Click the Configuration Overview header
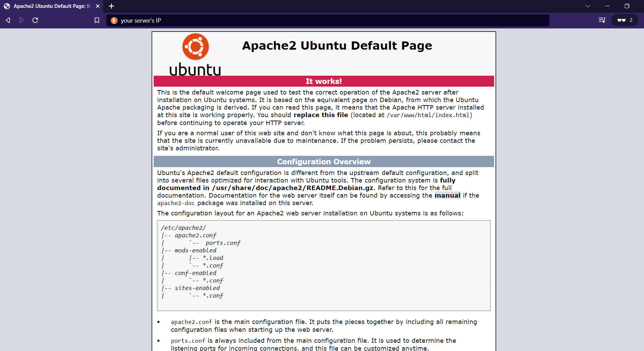This screenshot has height=351, width=644. [x=324, y=161]
